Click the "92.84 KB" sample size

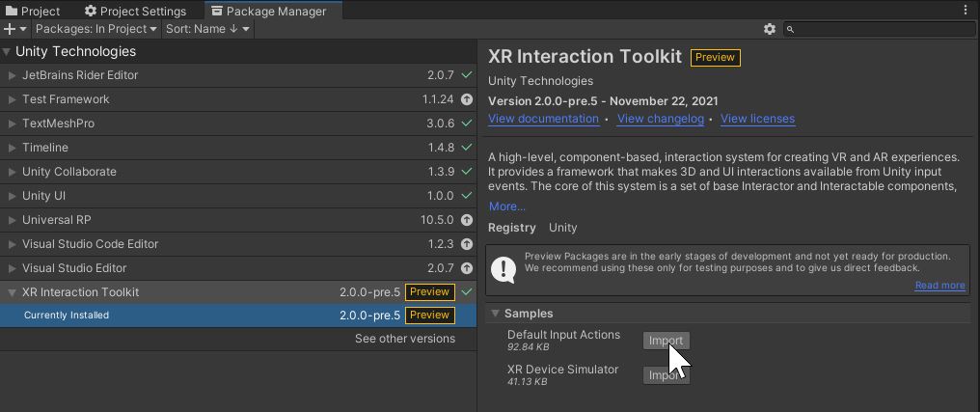pyautogui.click(x=529, y=347)
